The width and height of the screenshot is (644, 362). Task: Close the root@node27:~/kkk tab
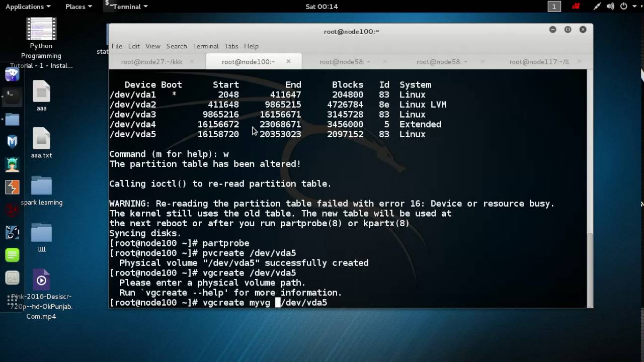(191, 61)
